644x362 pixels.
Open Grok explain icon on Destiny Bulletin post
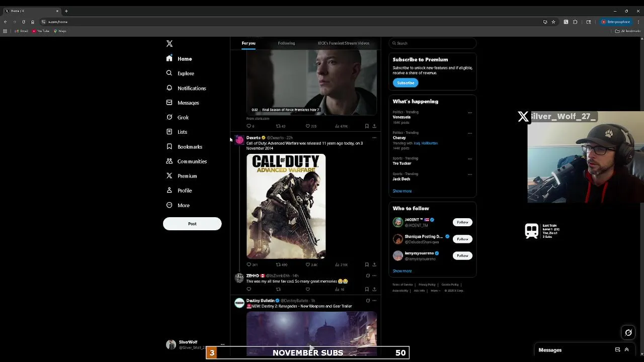pos(368,301)
